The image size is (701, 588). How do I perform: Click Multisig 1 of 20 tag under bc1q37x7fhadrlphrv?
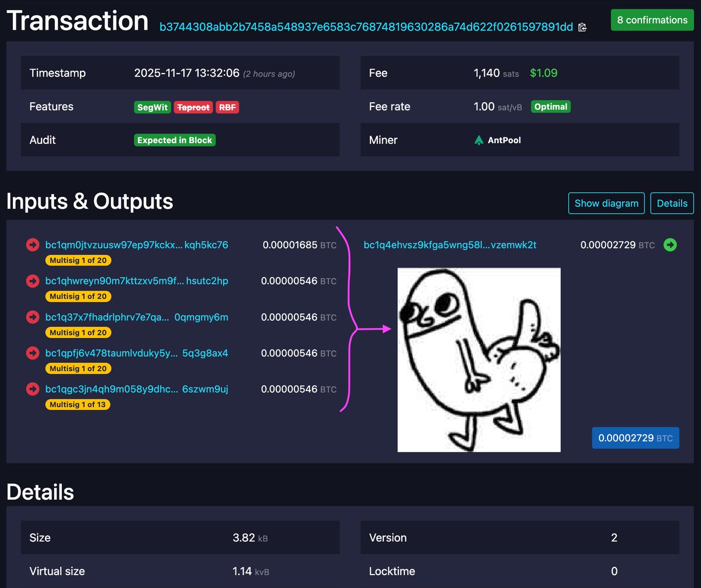tap(78, 333)
